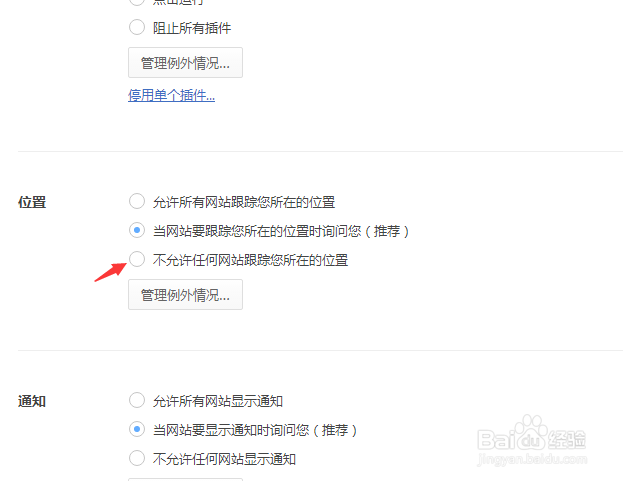The width and height of the screenshot is (623, 481).
Task: Click the cut-off button below 不允许任何网站显示通知
Action: pyautogui.click(x=185, y=479)
